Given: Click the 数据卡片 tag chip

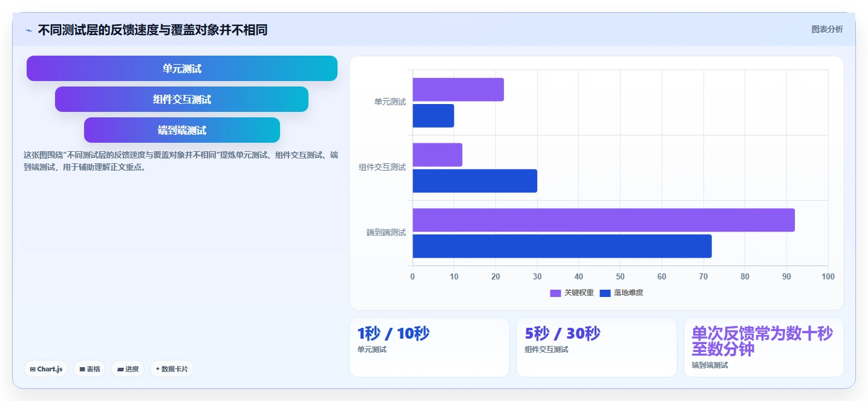Looking at the screenshot, I should pos(172,369).
